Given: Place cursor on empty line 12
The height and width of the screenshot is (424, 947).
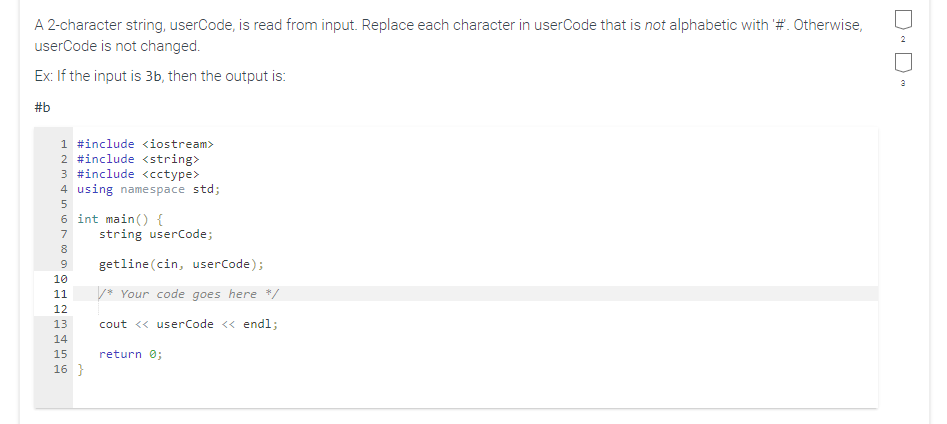Looking at the screenshot, I should point(475,309).
